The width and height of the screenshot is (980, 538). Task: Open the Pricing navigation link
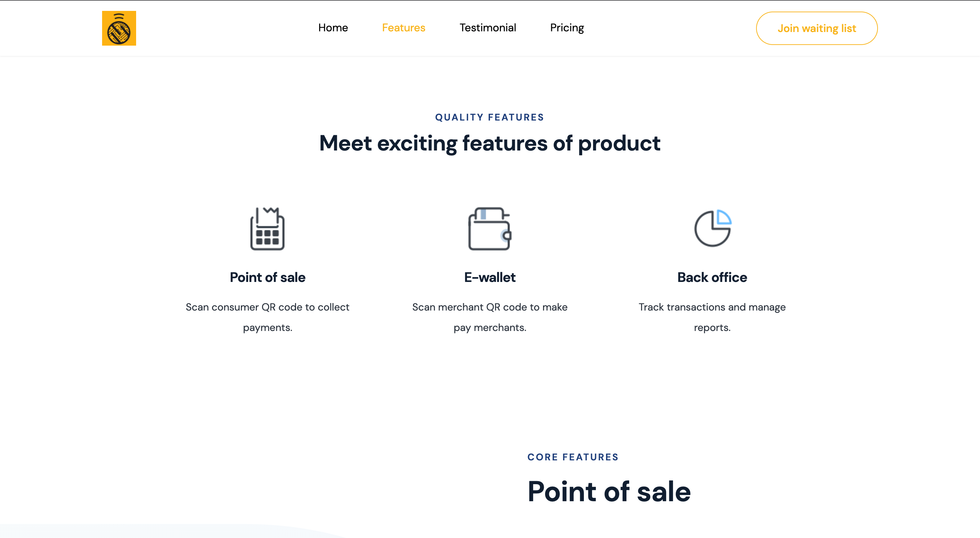(567, 28)
